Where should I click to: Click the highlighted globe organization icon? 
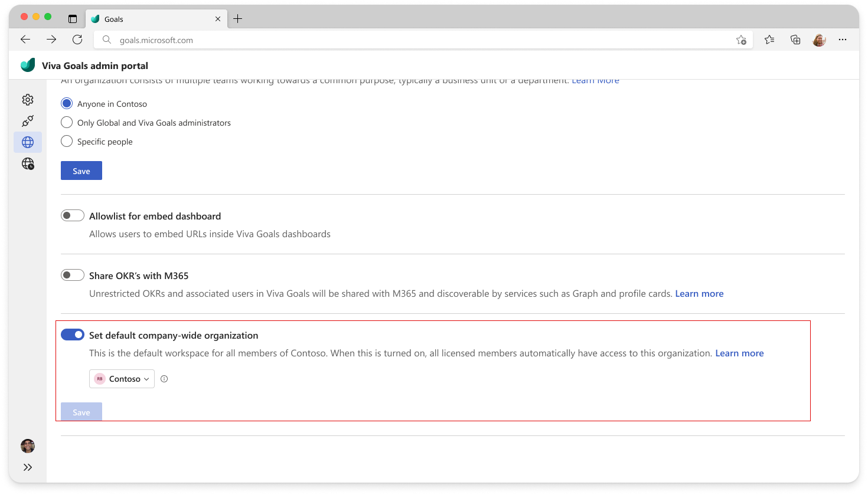[27, 142]
